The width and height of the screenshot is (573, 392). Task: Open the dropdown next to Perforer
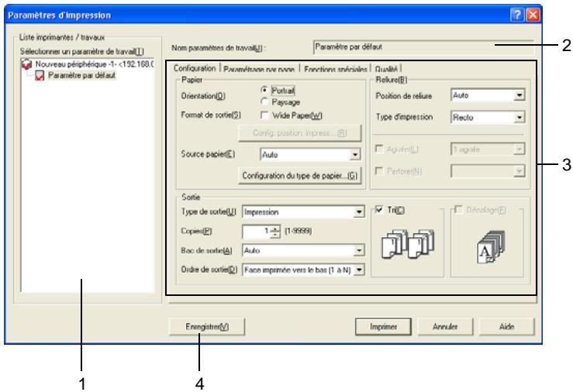519,171
